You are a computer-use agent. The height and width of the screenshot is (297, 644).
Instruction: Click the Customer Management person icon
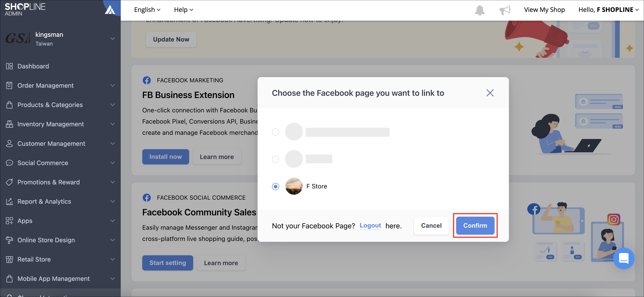pyautogui.click(x=9, y=144)
